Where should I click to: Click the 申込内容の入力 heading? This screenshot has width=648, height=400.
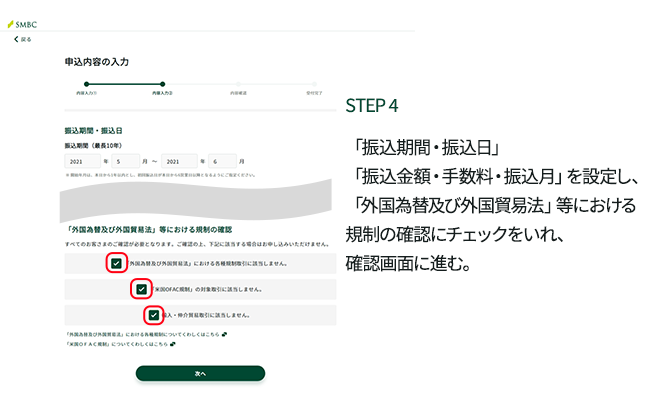(97, 62)
